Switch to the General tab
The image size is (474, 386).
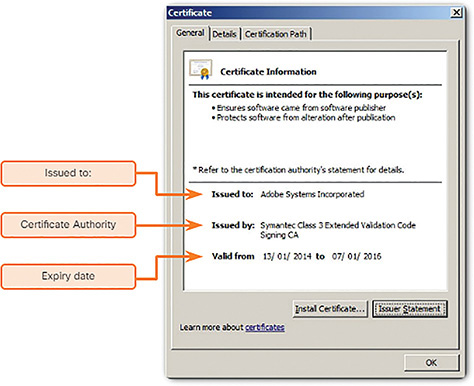[190, 33]
